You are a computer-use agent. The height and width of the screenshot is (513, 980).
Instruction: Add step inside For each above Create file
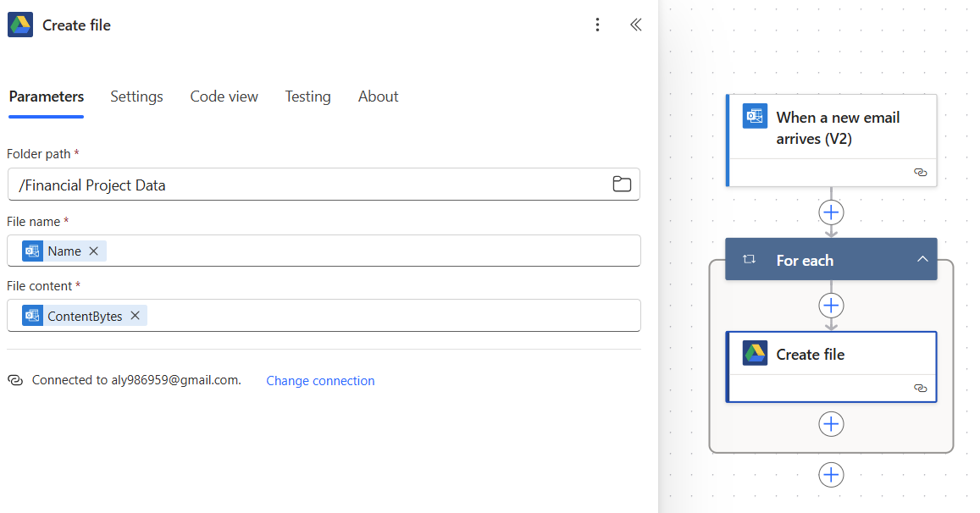[x=831, y=306]
